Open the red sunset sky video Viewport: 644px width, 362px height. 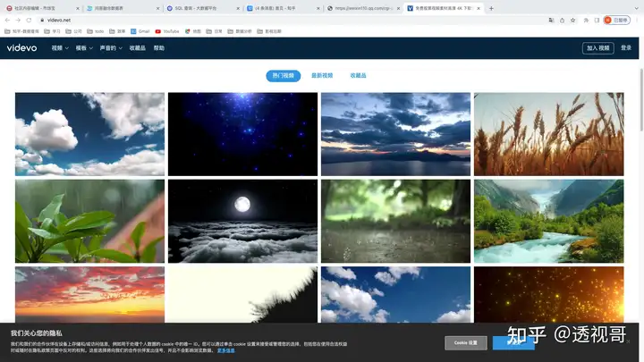[x=90, y=295]
